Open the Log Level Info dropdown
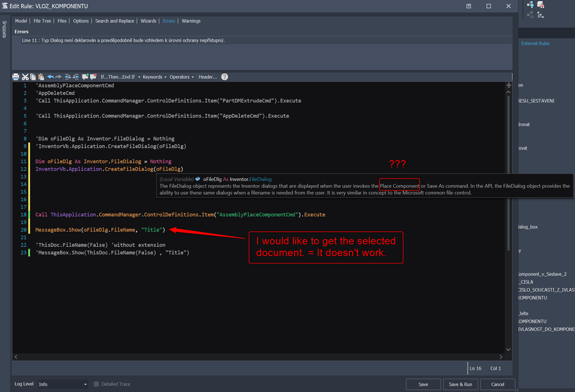 click(63, 384)
